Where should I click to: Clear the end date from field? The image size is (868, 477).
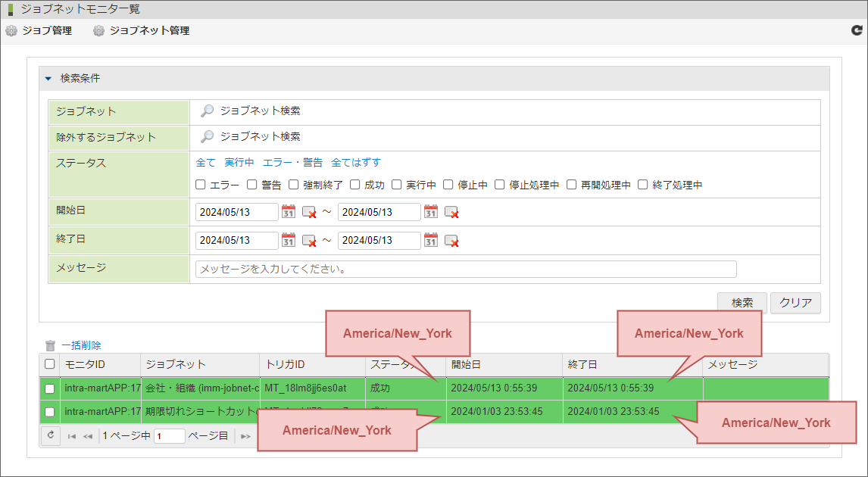tap(309, 241)
